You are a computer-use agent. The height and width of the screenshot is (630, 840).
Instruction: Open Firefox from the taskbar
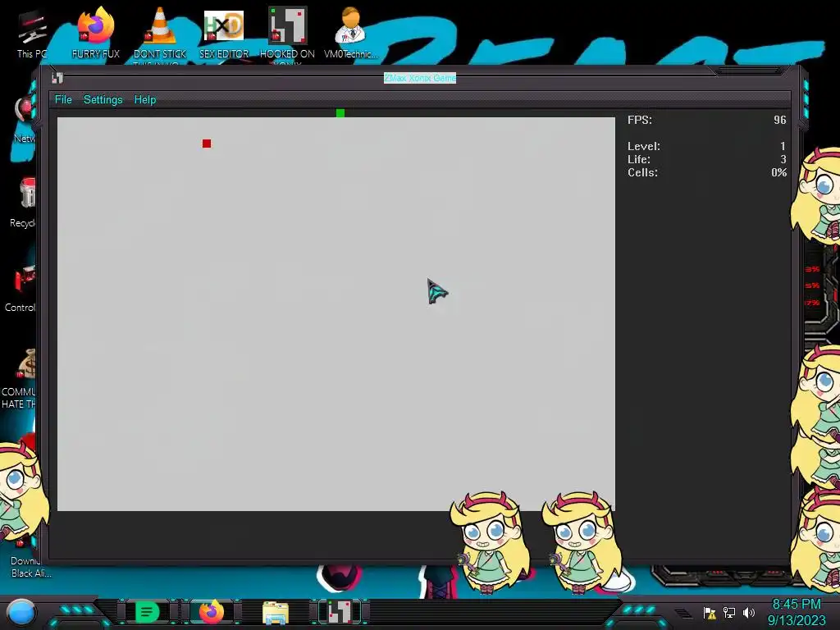[x=211, y=612]
